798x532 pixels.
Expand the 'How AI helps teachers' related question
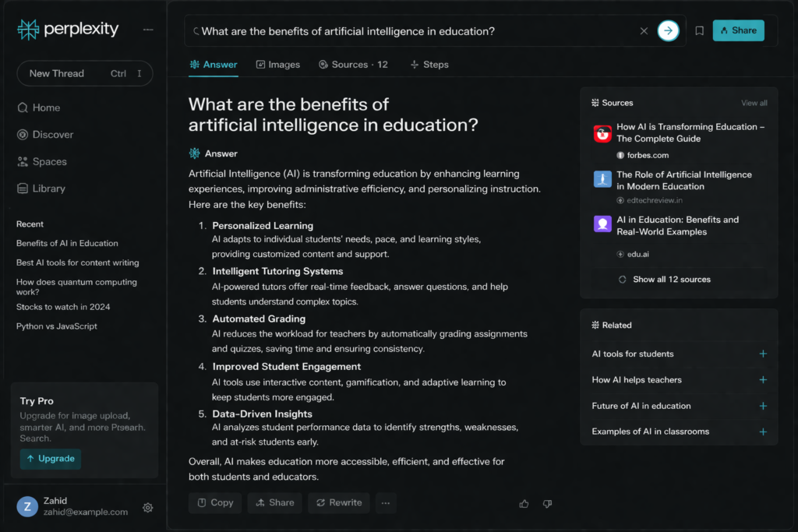pos(763,380)
